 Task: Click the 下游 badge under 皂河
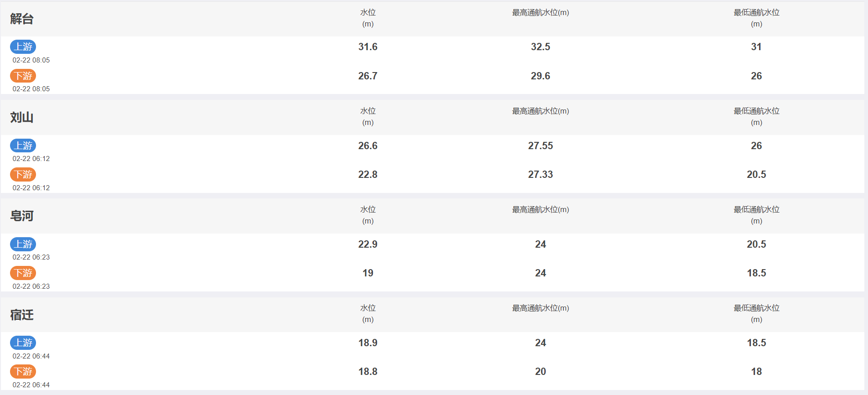coord(23,273)
